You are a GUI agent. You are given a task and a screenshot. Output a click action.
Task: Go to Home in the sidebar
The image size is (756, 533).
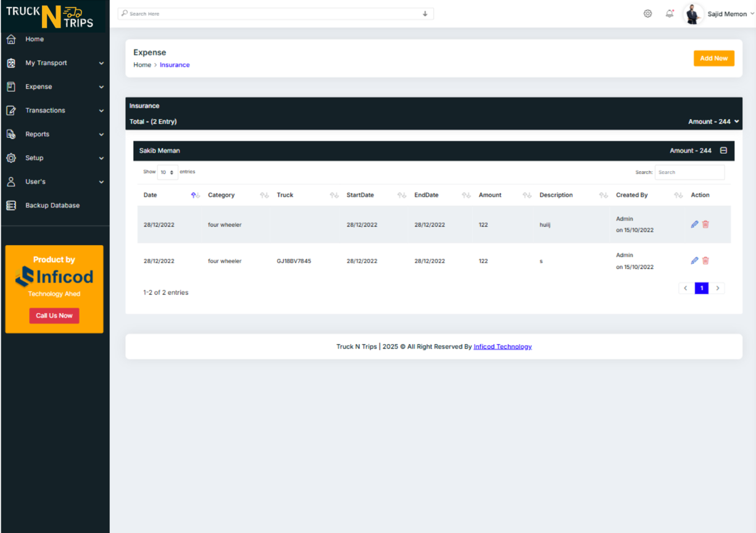[35, 39]
